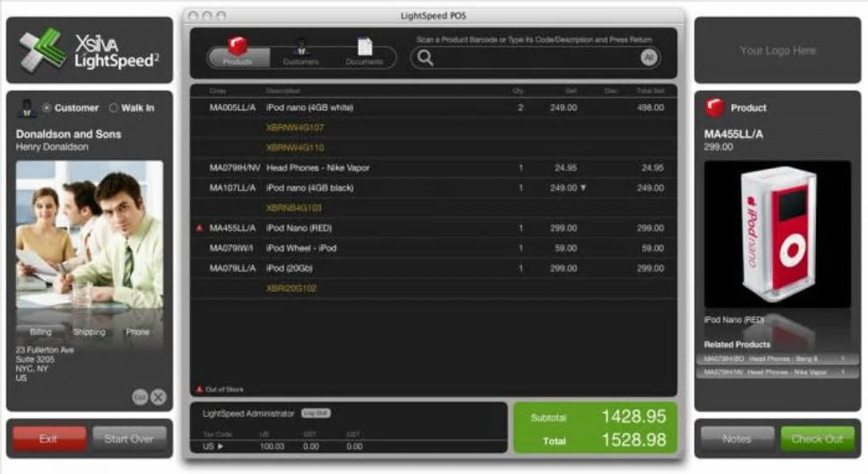Click the 59.00 sell price cell
This screenshot has width=868, height=474.
[566, 248]
